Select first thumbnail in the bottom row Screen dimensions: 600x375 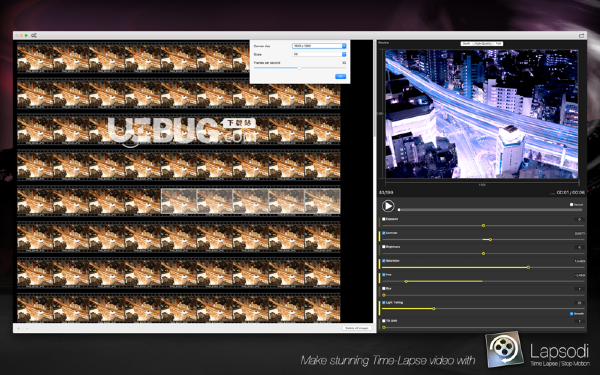[x=35, y=308]
